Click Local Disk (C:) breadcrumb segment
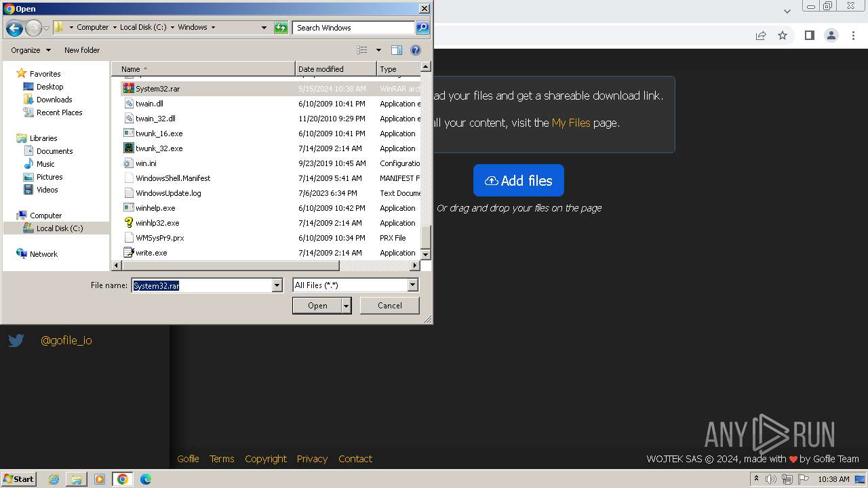Screen dimensions: 868x488 click(143, 28)
